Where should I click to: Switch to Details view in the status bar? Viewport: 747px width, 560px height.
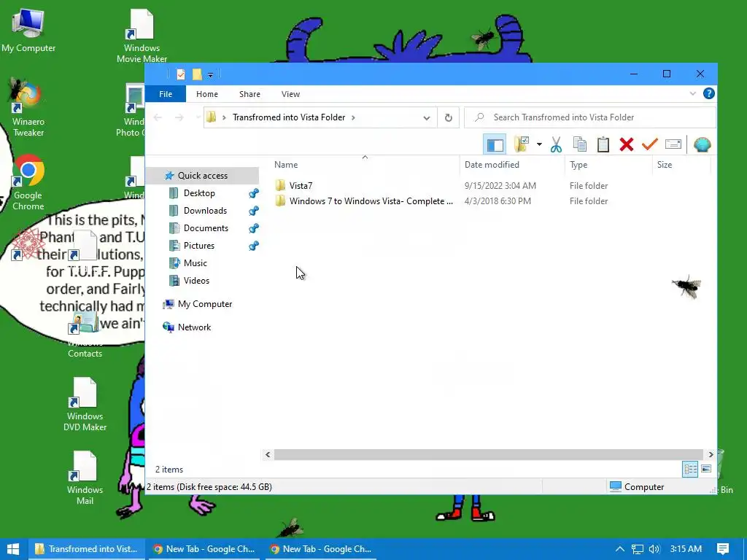point(690,469)
